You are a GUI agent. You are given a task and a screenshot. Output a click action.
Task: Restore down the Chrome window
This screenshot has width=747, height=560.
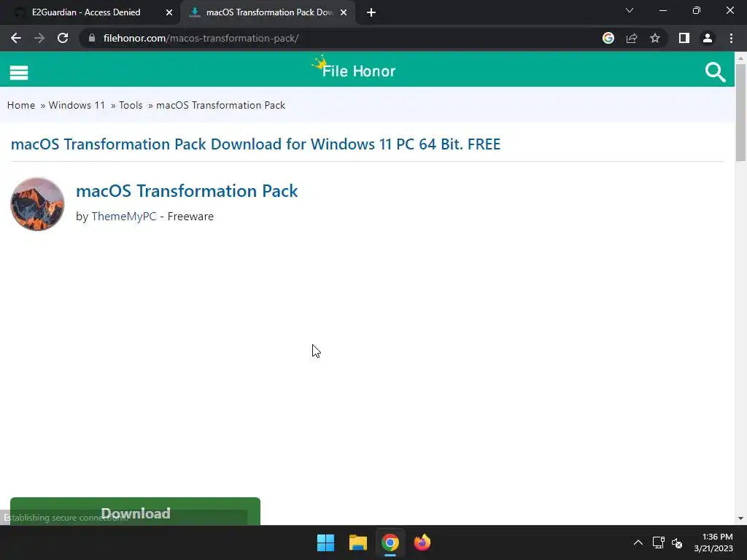click(x=697, y=10)
